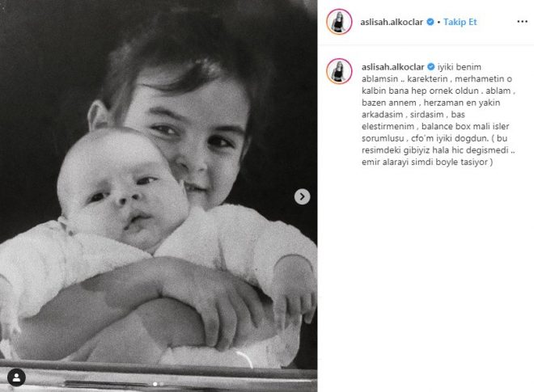Click the "emir alarayi simdi boyle tasiyor" text
Viewport: 534px width, 392px height.
coord(425,162)
